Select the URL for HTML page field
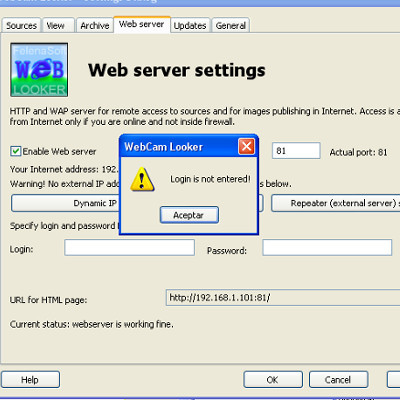This screenshot has height=400, width=400. point(283,298)
